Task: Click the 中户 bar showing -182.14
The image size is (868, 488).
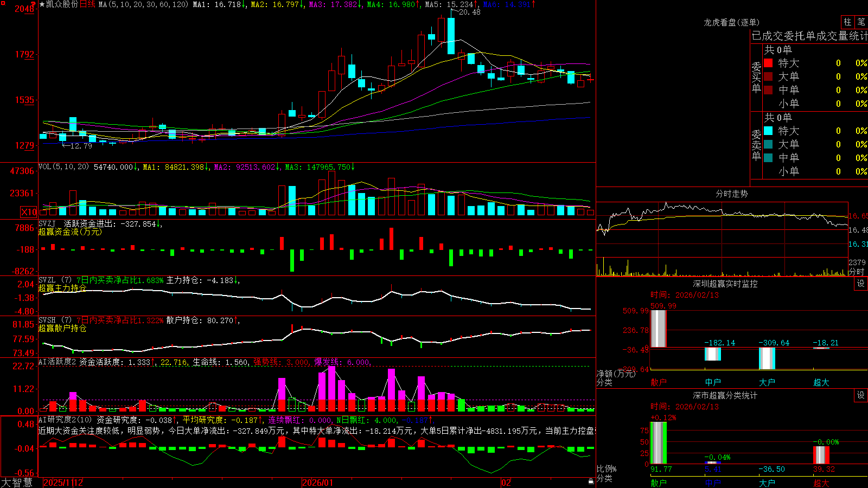Action: click(712, 354)
